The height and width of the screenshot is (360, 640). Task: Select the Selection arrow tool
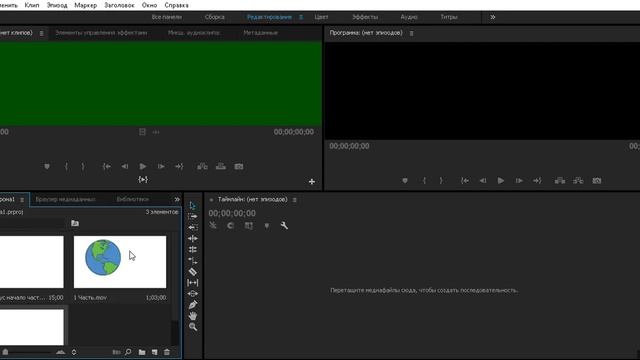(193, 206)
